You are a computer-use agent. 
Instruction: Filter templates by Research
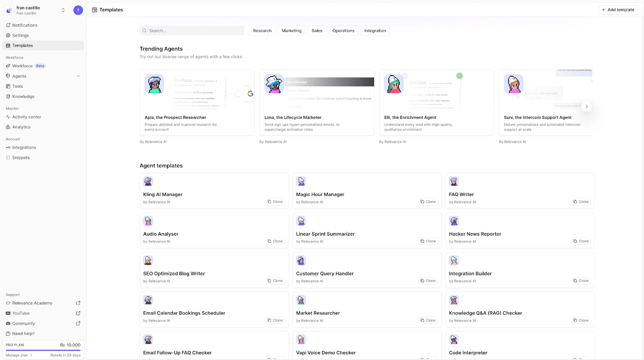point(262,31)
